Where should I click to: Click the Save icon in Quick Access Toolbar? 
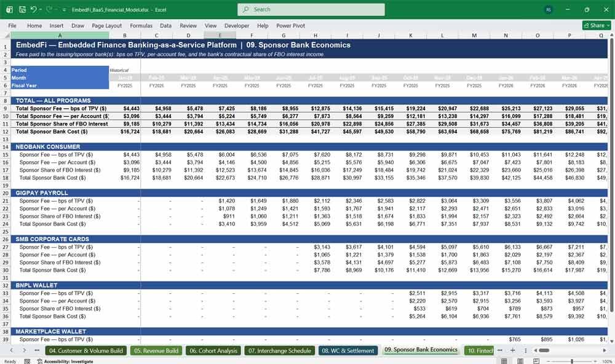22,9
